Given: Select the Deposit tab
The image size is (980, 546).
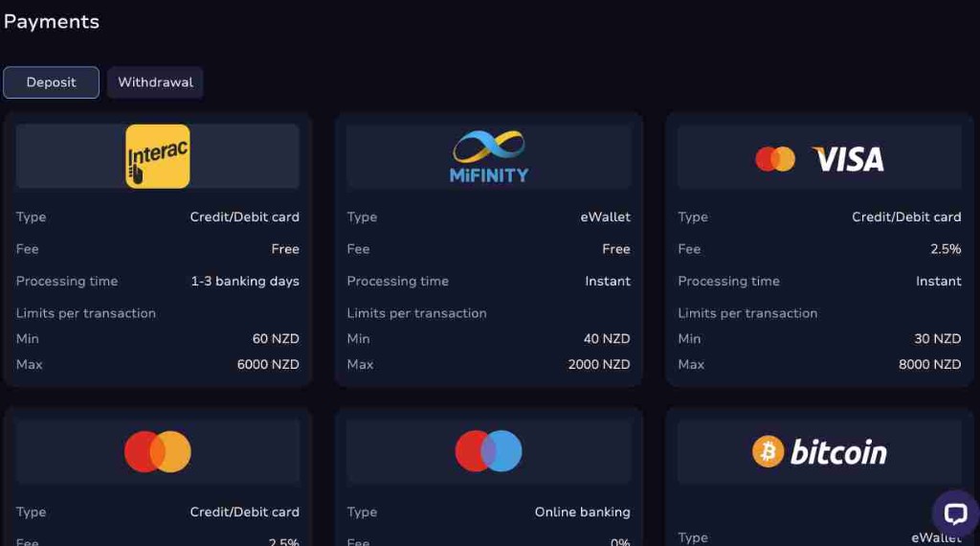Looking at the screenshot, I should point(52,82).
